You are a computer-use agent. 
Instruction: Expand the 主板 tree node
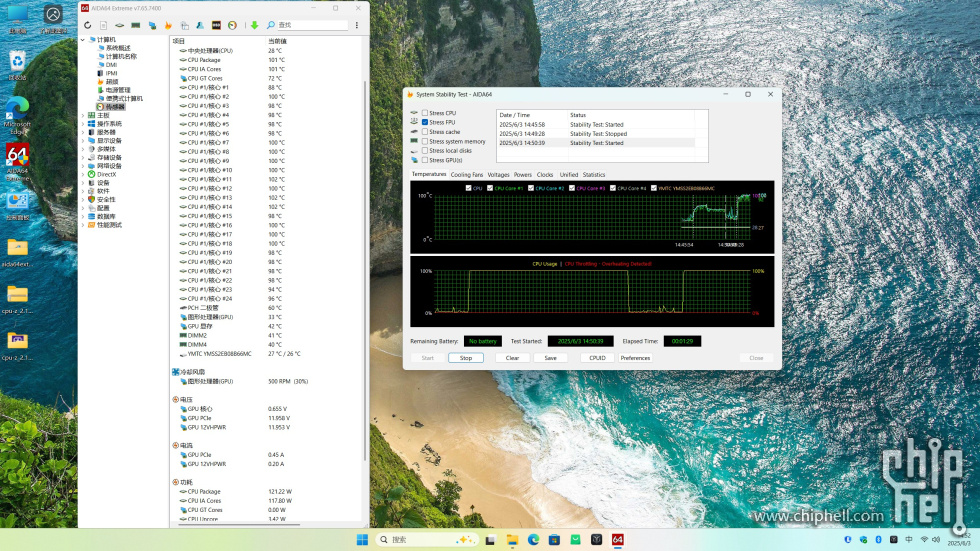click(83, 116)
